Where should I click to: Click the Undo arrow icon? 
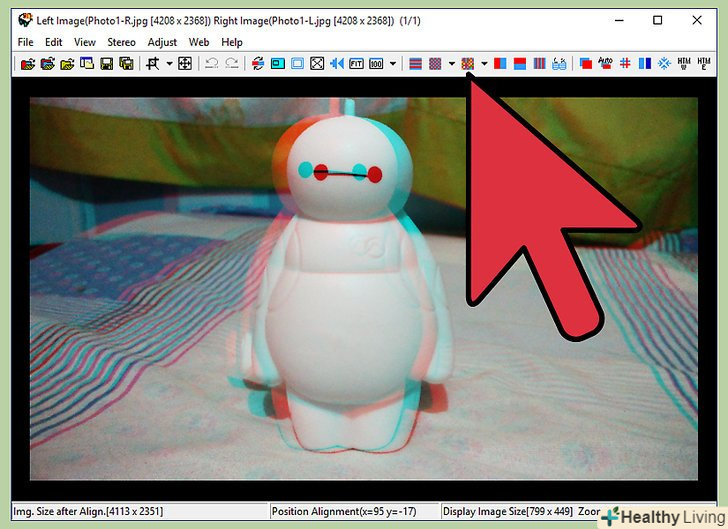tap(211, 63)
